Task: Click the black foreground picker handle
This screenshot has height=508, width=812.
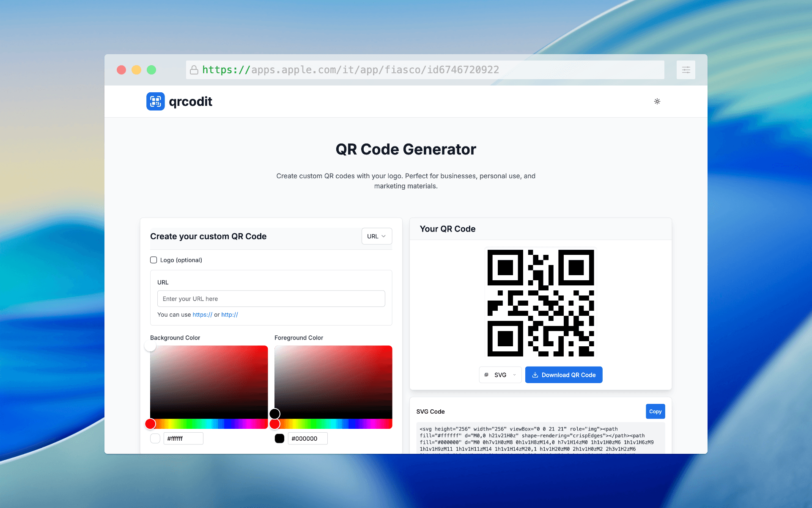Action: [274, 414]
